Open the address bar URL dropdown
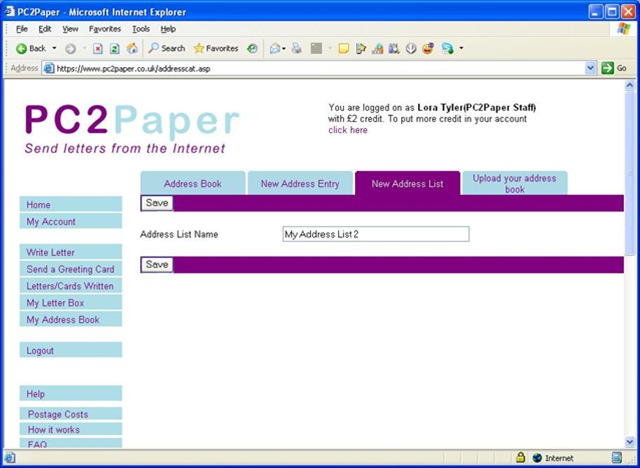 coord(590,68)
